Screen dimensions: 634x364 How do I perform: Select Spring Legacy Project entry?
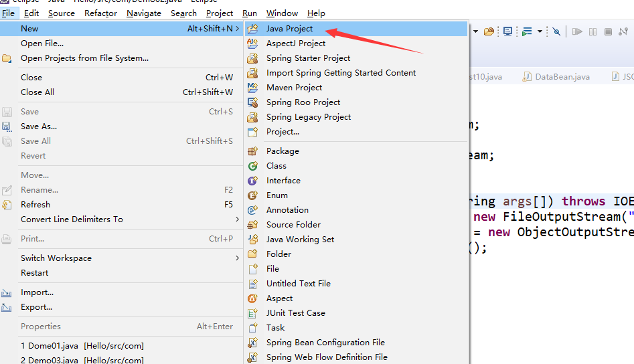click(x=356, y=117)
